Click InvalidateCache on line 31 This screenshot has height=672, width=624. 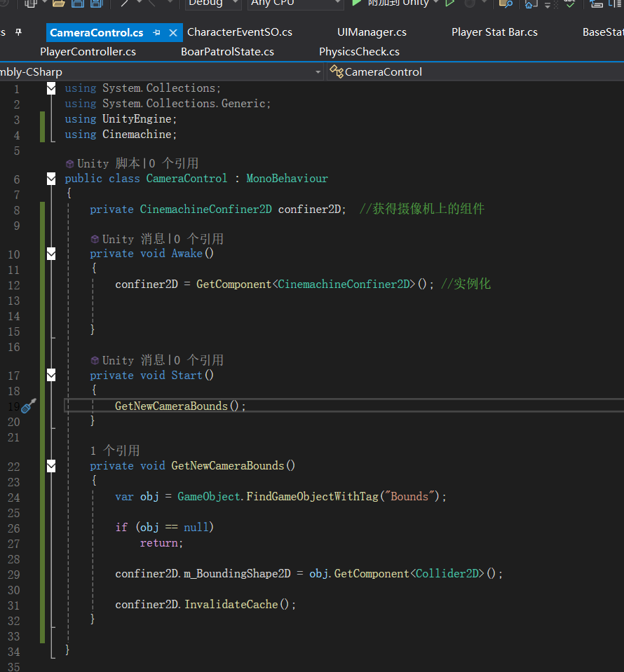point(231,604)
